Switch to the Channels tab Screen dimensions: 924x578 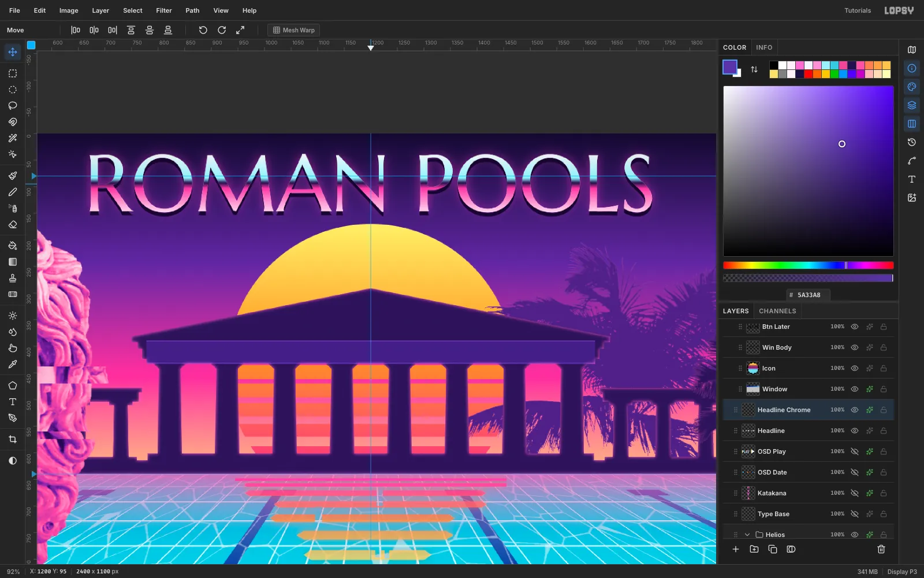[777, 311]
